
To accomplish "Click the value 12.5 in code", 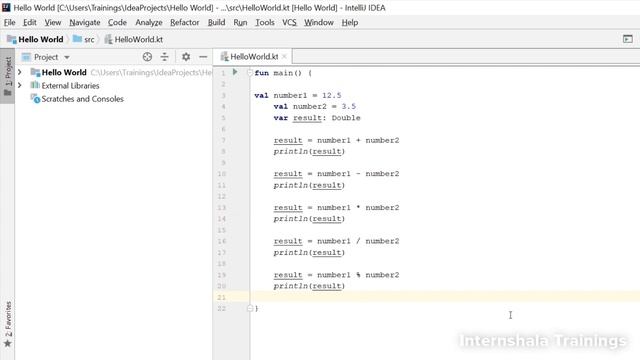I will point(331,96).
